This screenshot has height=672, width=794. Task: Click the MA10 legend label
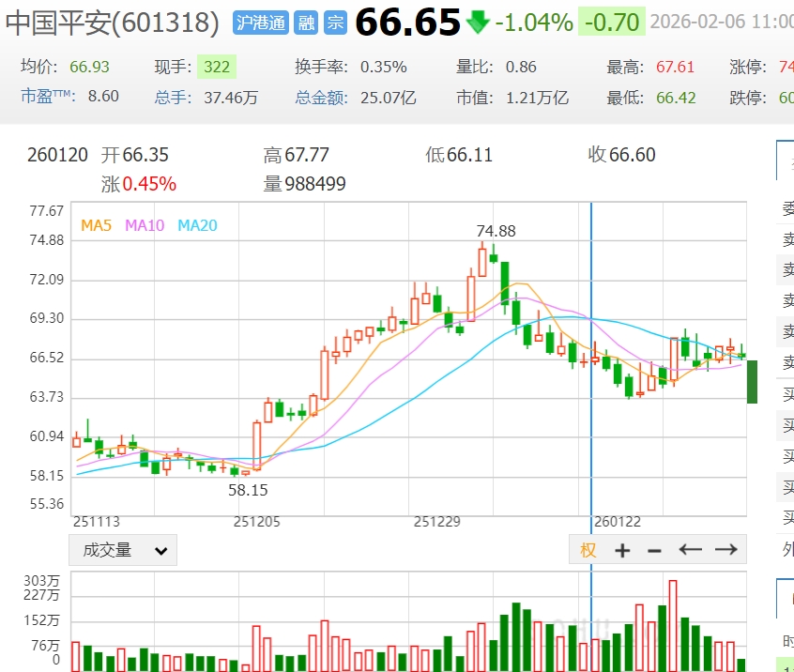tap(145, 225)
